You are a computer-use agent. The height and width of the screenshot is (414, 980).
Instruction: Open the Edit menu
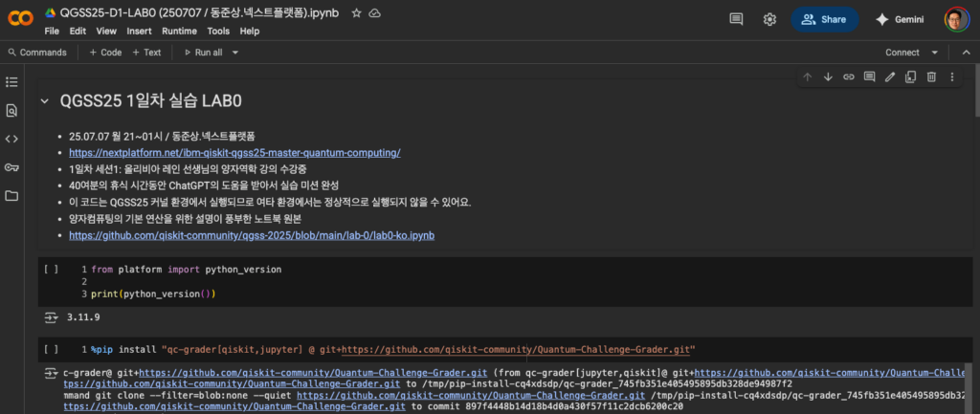coord(78,32)
